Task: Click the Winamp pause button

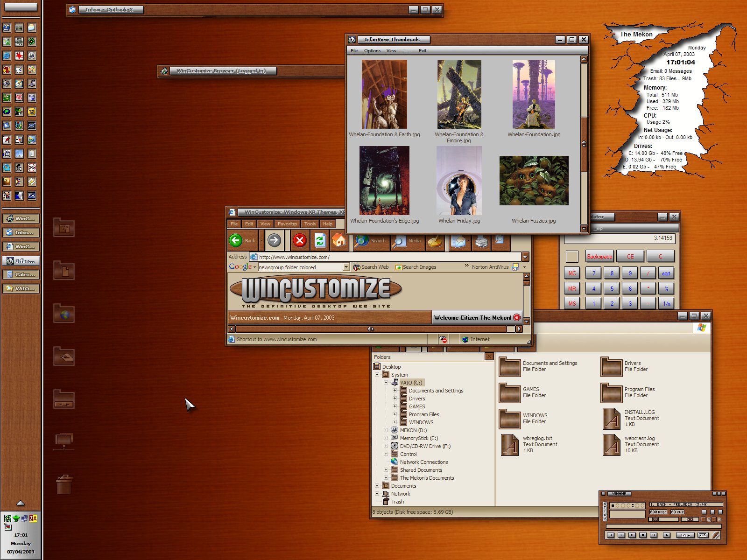Action: pyautogui.click(x=632, y=535)
